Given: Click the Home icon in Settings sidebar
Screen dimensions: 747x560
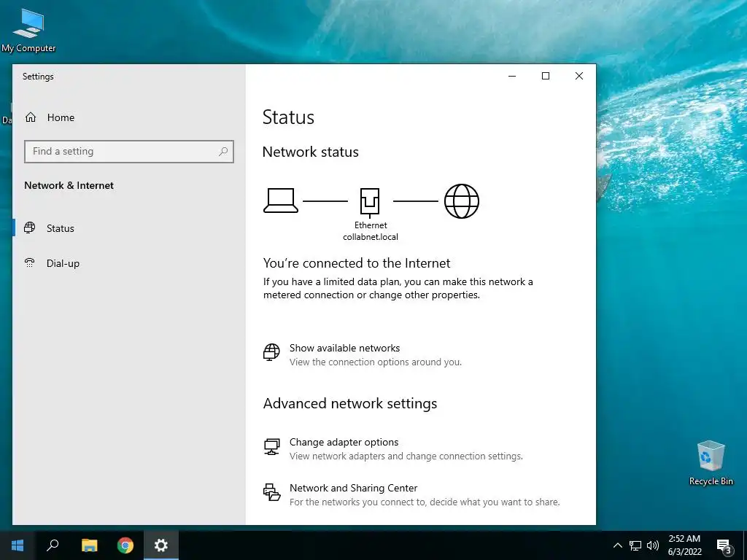Looking at the screenshot, I should tap(31, 117).
